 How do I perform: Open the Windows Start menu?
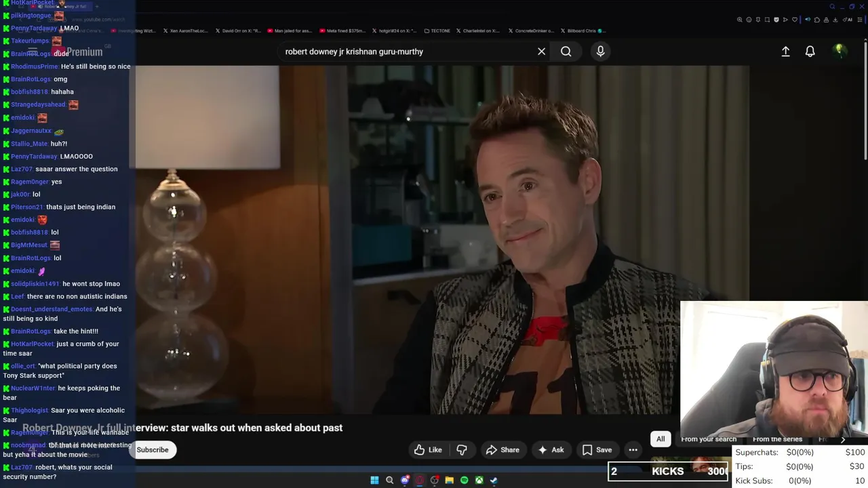[x=374, y=481]
